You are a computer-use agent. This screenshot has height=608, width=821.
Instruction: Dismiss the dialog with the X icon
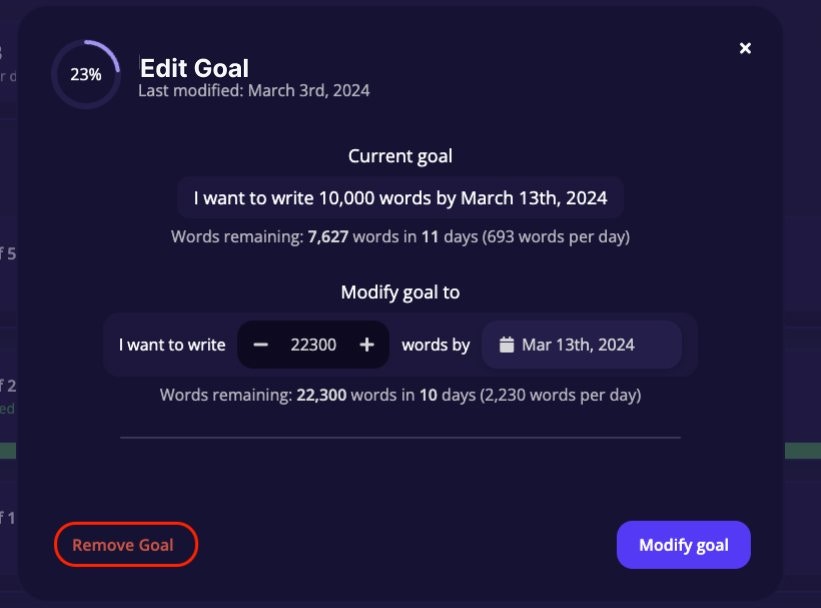click(744, 47)
